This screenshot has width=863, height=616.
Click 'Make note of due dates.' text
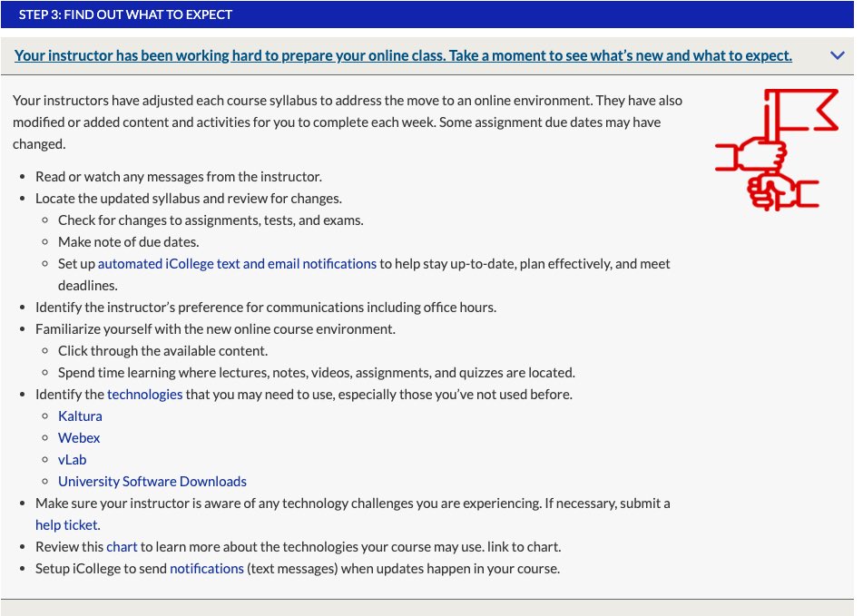tap(129, 242)
